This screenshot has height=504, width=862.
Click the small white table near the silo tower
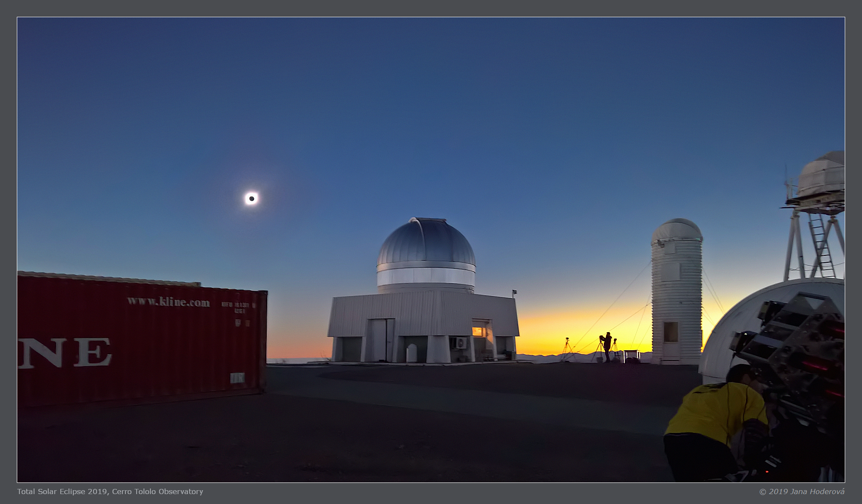click(x=631, y=355)
